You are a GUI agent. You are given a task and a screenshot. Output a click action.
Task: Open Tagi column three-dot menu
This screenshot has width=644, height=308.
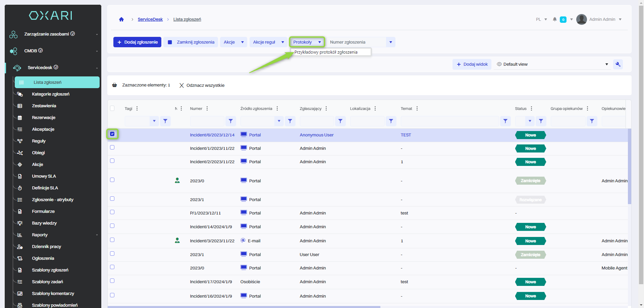coord(137,109)
